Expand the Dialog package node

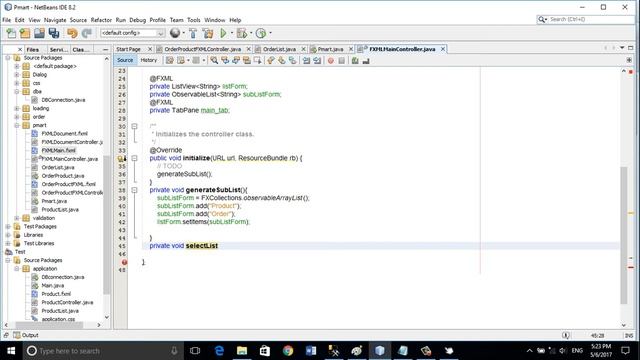[17, 75]
